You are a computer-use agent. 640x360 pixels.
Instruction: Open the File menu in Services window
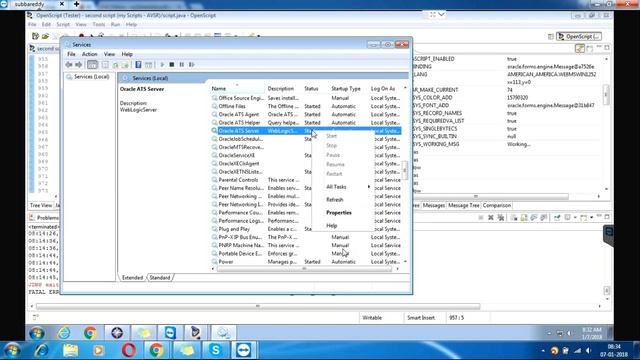coord(71,54)
